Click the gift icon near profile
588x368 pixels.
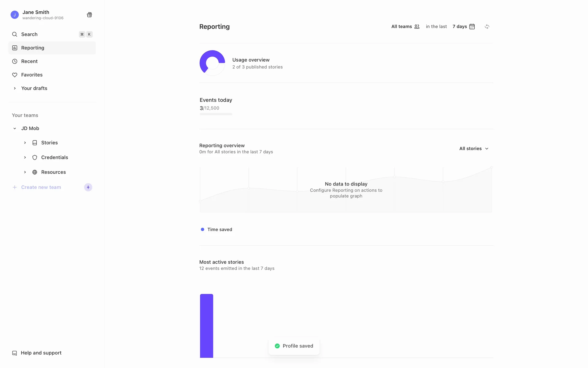(89, 15)
